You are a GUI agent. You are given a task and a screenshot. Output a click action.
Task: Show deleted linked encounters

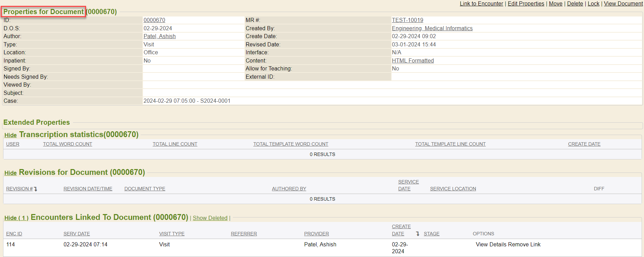[x=210, y=218]
